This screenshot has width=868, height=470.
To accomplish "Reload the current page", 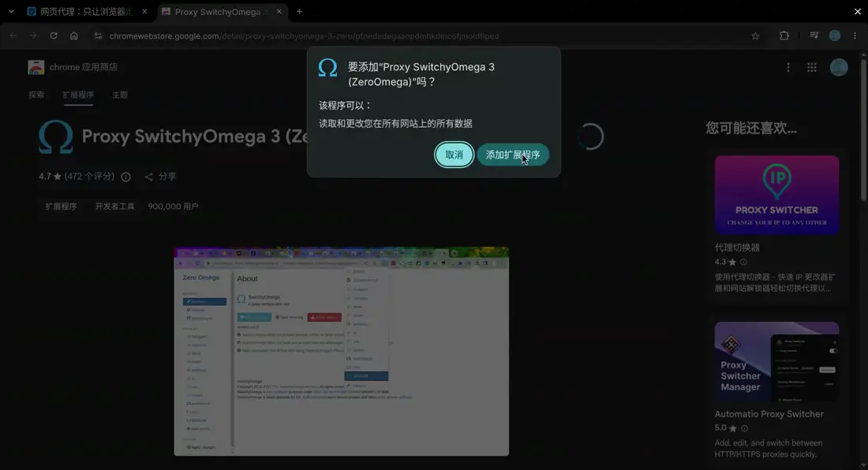I will 54,36.
